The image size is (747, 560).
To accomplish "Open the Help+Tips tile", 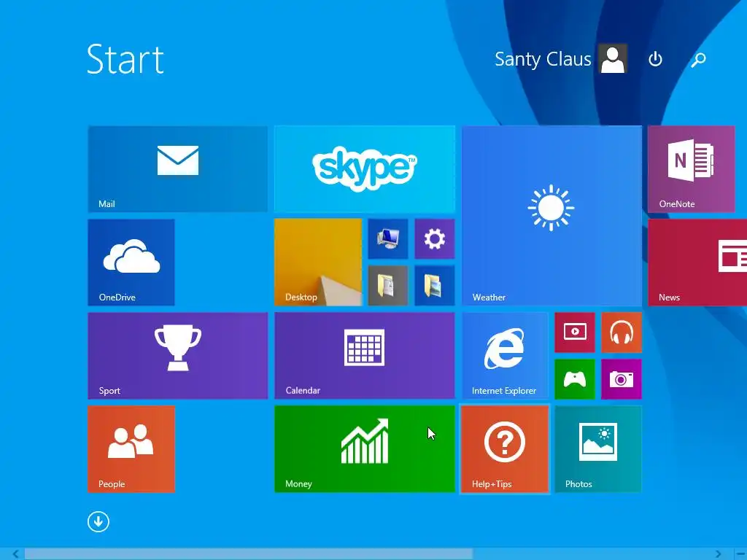I will tap(505, 449).
